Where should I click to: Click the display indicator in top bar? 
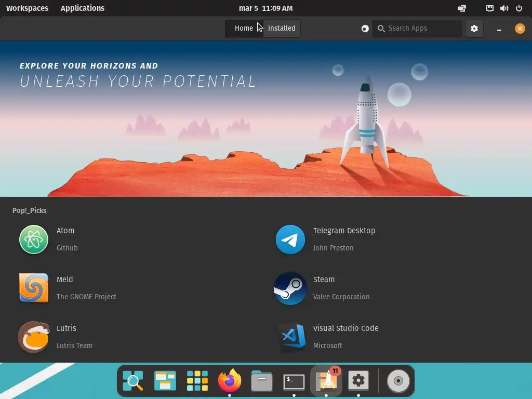coord(462,8)
